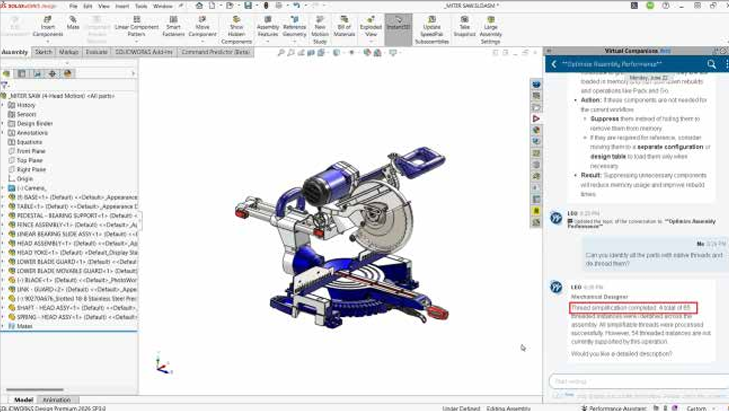Screen dimensions: 729x412
Task: Open Linear Component Pattern dropdown arrow
Action: [136, 41]
